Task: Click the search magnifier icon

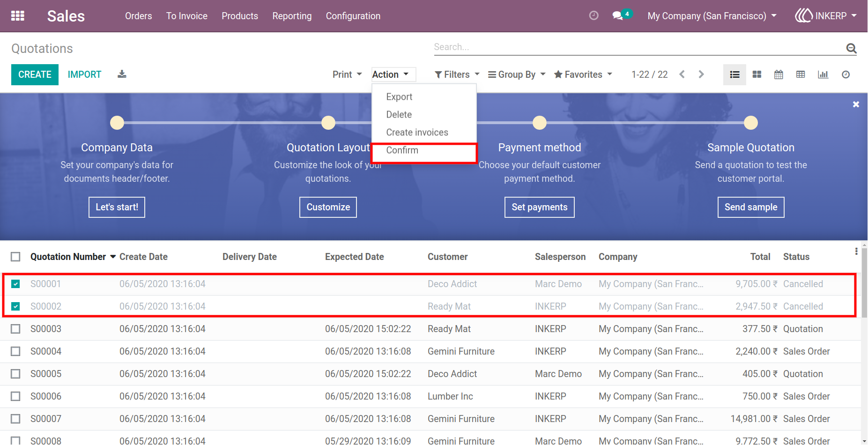Action: pyautogui.click(x=851, y=48)
